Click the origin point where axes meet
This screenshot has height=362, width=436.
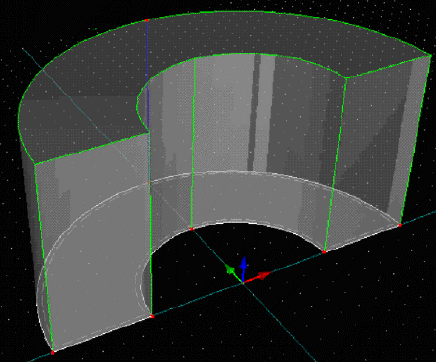[x=243, y=283]
